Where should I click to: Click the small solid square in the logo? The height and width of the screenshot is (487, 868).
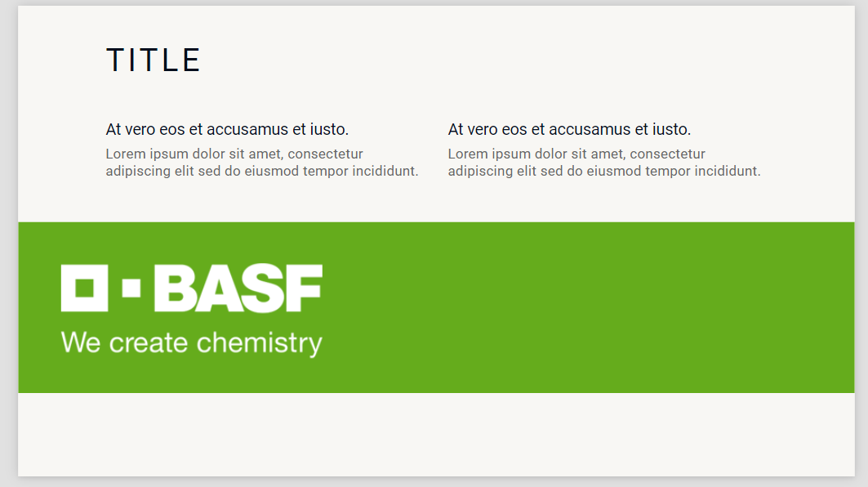131,288
